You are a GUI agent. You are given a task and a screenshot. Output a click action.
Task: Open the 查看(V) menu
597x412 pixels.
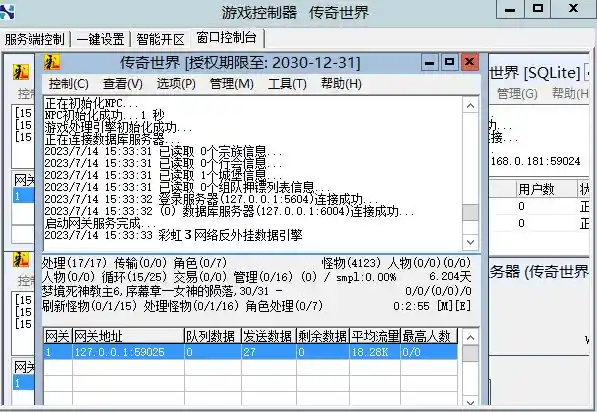click(123, 84)
